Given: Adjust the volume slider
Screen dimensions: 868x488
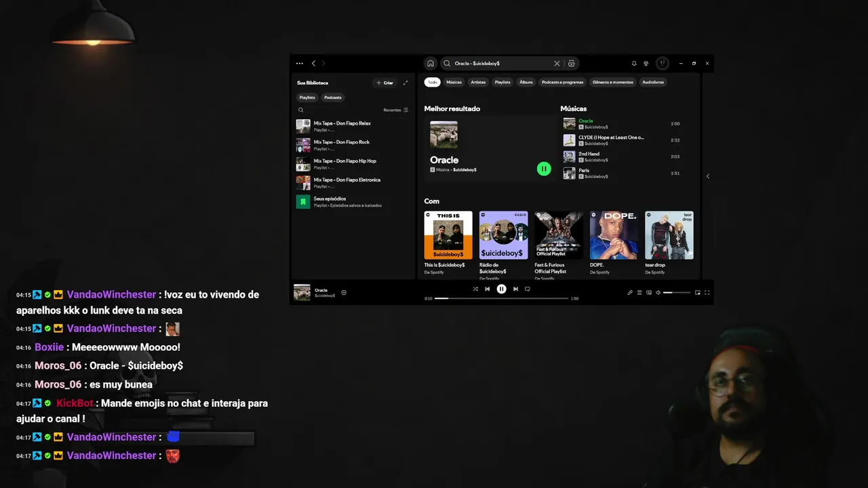Looking at the screenshot, I should [x=677, y=293].
